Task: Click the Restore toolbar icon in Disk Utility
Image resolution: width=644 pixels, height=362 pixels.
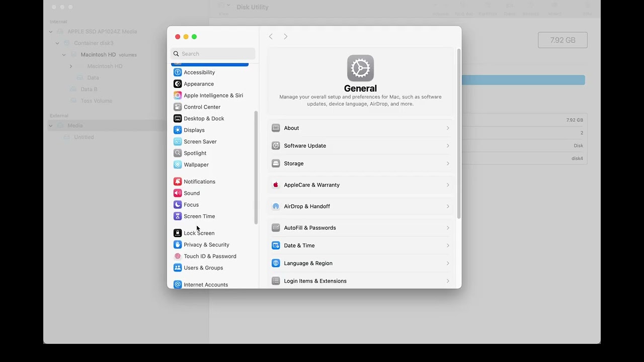Action: tap(531, 6)
